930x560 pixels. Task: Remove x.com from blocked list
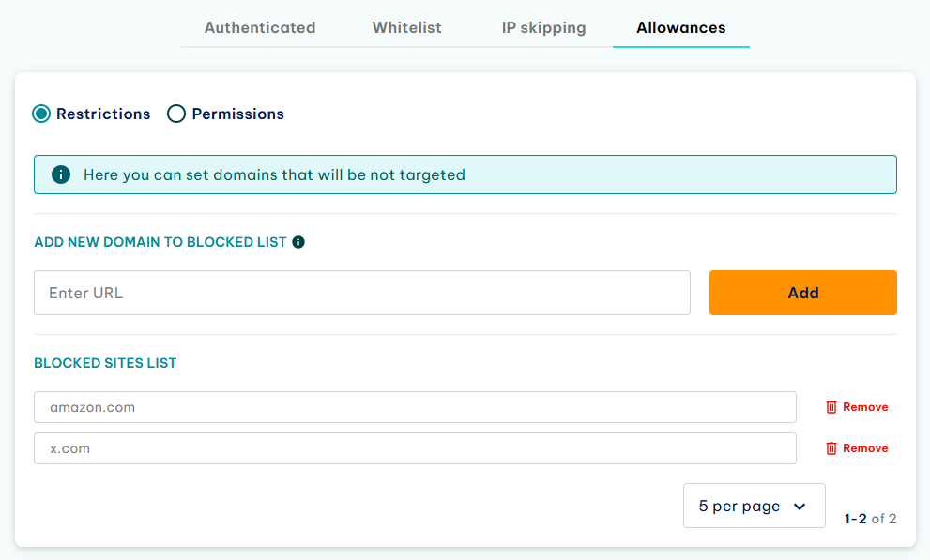pos(857,448)
